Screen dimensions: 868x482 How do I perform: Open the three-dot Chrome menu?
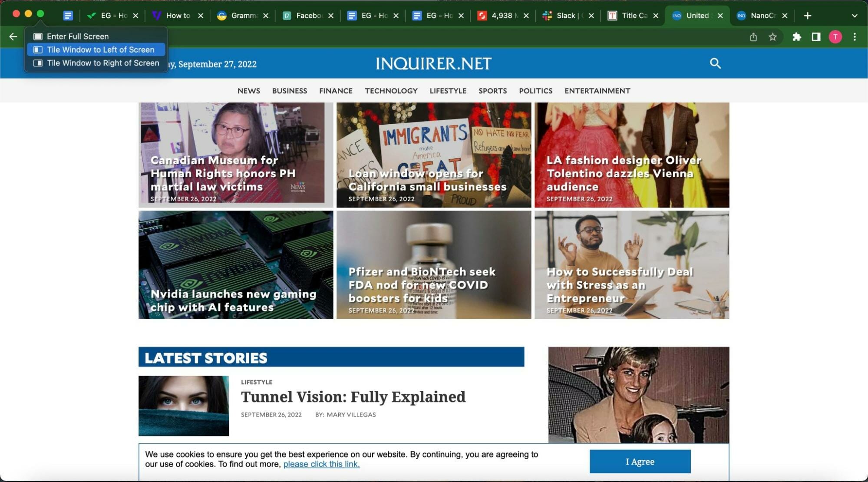pyautogui.click(x=854, y=36)
